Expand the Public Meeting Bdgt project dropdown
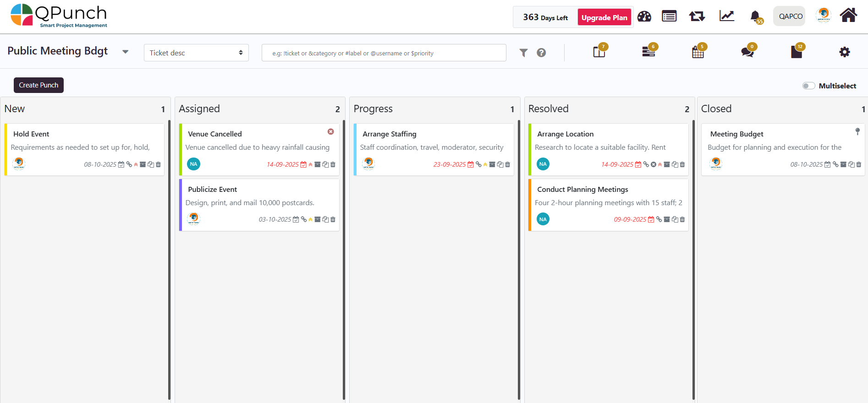 point(125,52)
